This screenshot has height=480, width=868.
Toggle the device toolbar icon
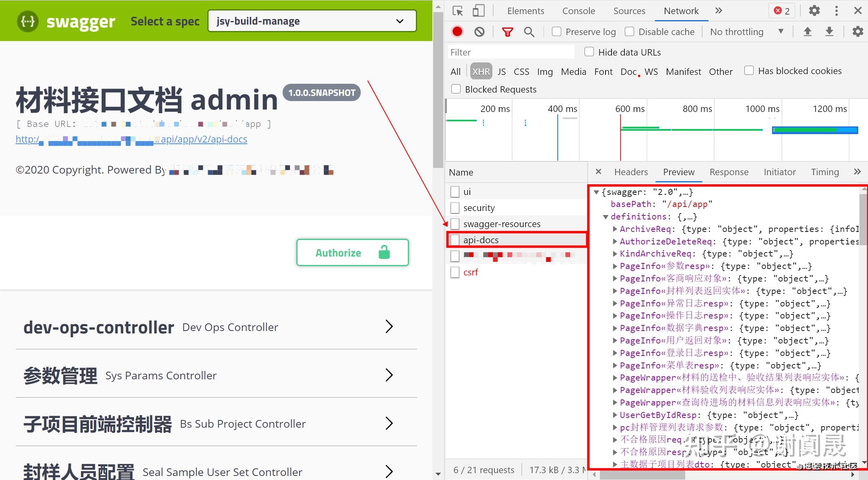[478, 11]
